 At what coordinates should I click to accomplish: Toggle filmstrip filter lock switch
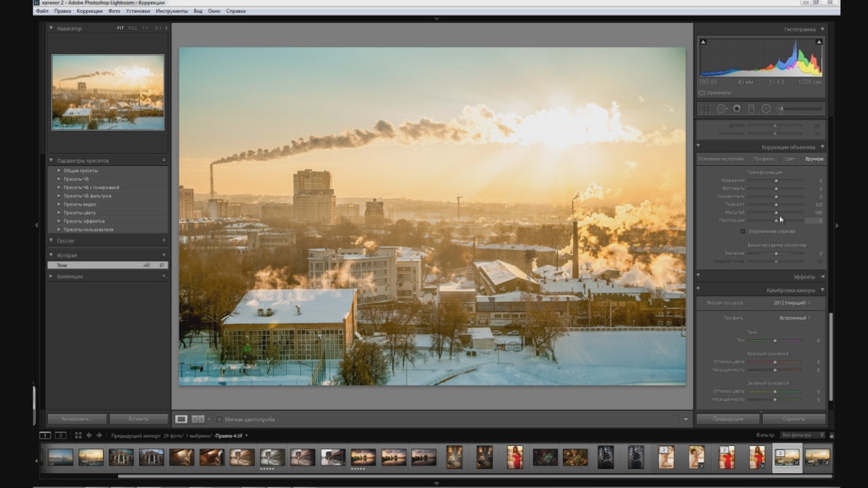click(x=832, y=435)
